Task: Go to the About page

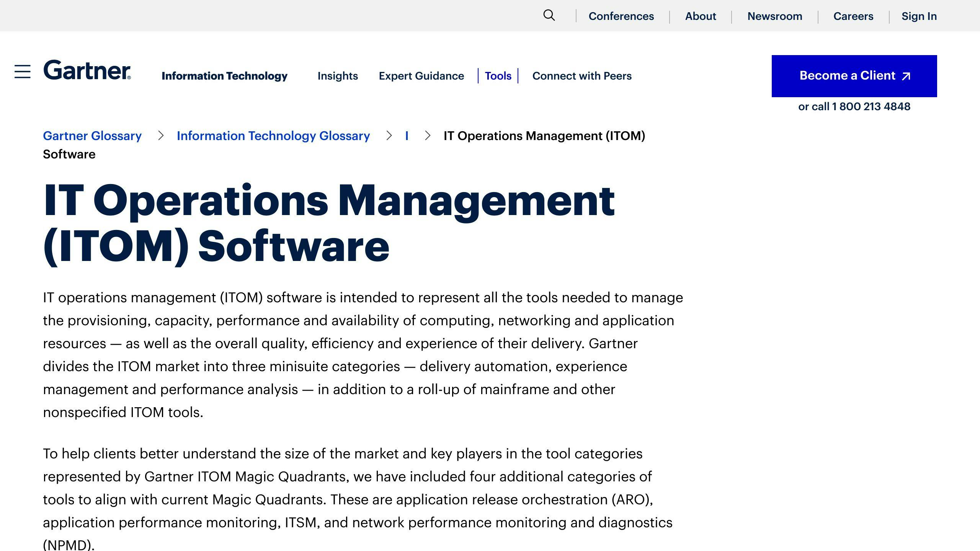Action: coord(701,16)
